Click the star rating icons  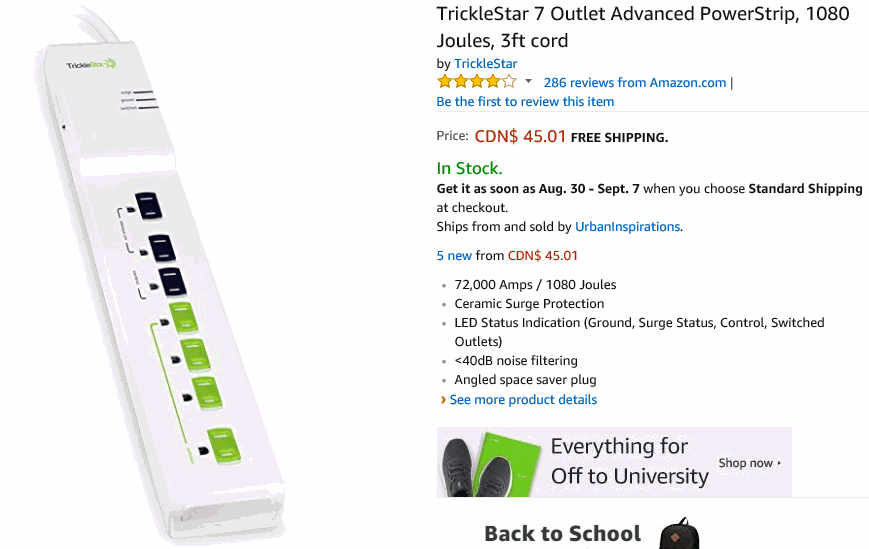click(477, 82)
